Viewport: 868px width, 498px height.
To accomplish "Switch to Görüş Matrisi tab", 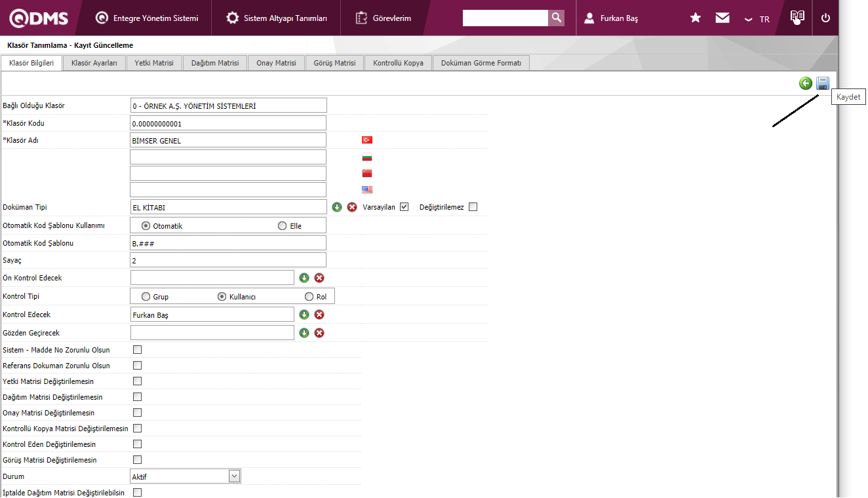I will pyautogui.click(x=335, y=63).
